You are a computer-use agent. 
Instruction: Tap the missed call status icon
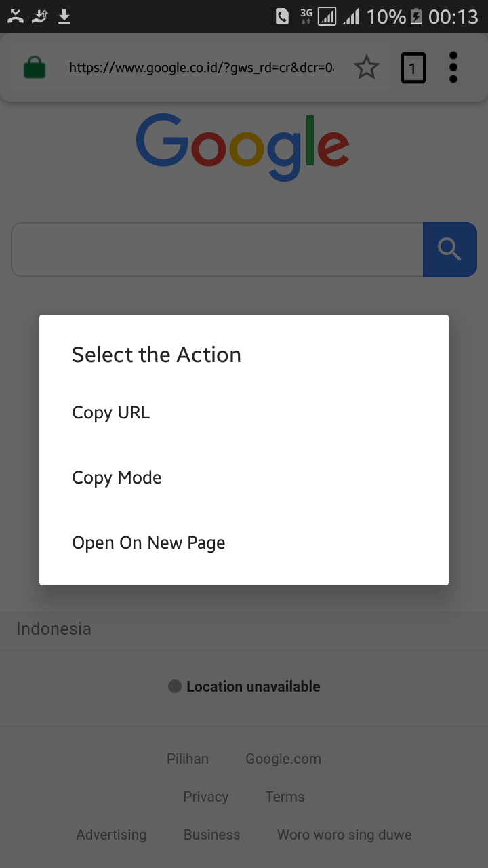[x=16, y=16]
